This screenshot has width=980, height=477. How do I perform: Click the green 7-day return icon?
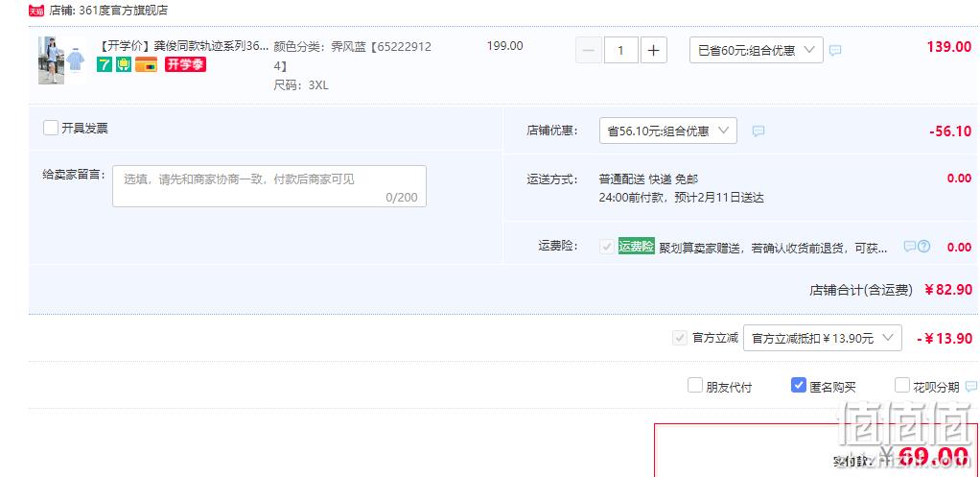click(x=105, y=64)
